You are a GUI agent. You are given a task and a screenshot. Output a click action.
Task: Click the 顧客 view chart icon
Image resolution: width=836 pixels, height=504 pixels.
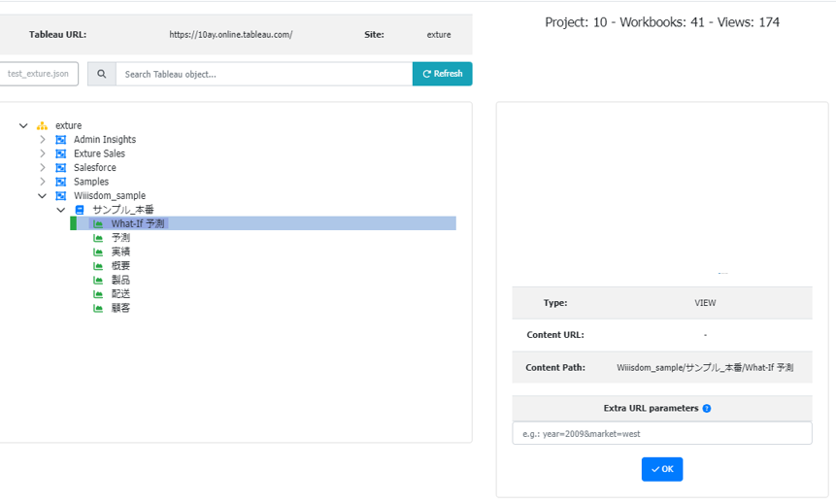click(98, 308)
